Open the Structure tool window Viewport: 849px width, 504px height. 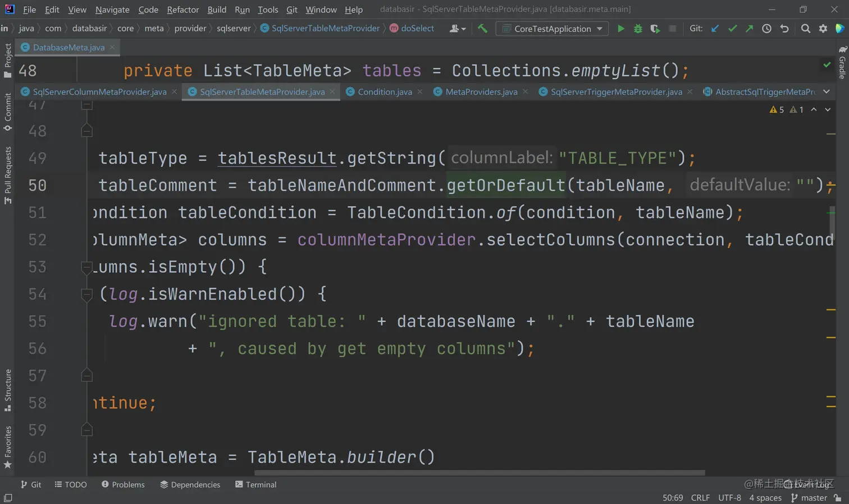click(7, 390)
